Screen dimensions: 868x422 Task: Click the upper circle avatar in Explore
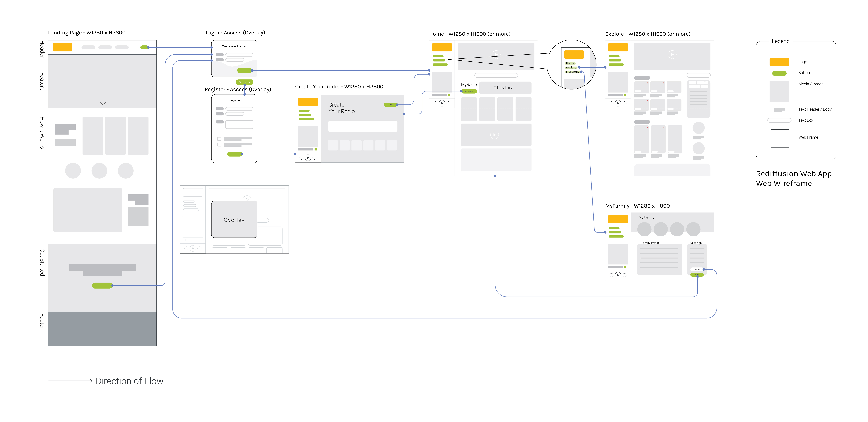tap(699, 128)
